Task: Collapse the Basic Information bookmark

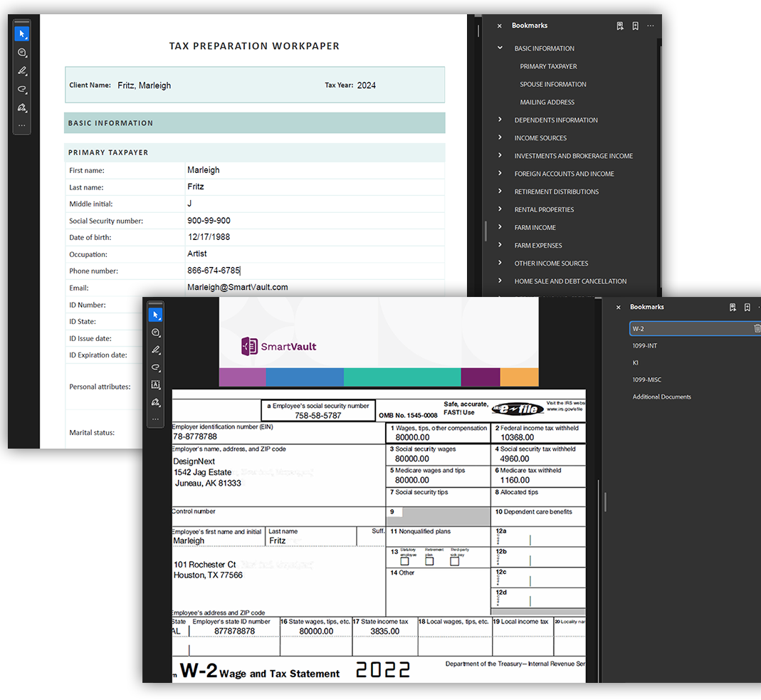Action: pyautogui.click(x=499, y=47)
